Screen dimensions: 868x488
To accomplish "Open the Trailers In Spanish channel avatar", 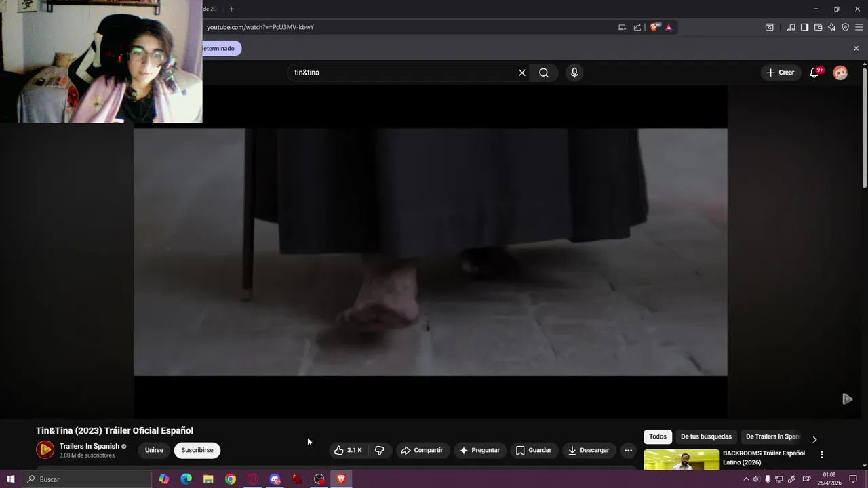I will click(x=45, y=449).
